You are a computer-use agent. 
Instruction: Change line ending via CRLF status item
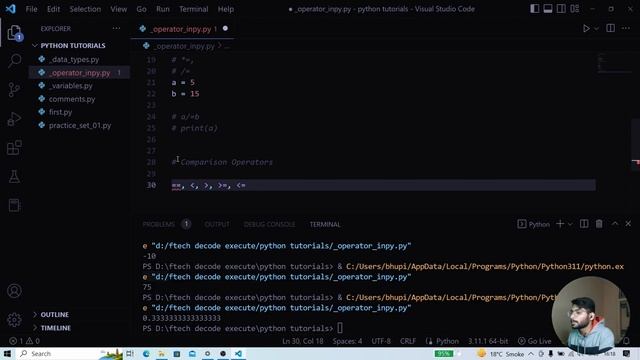pyautogui.click(x=407, y=341)
